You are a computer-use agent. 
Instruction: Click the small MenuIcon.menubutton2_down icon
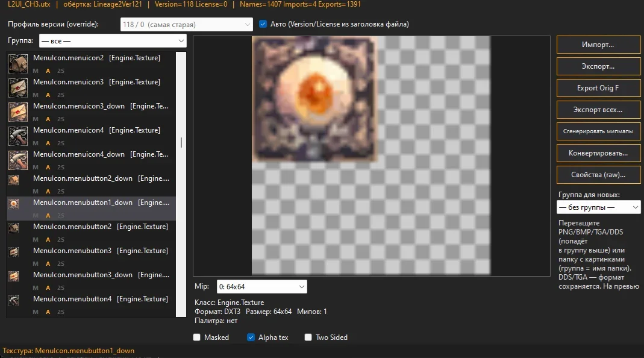pyautogui.click(x=13, y=180)
